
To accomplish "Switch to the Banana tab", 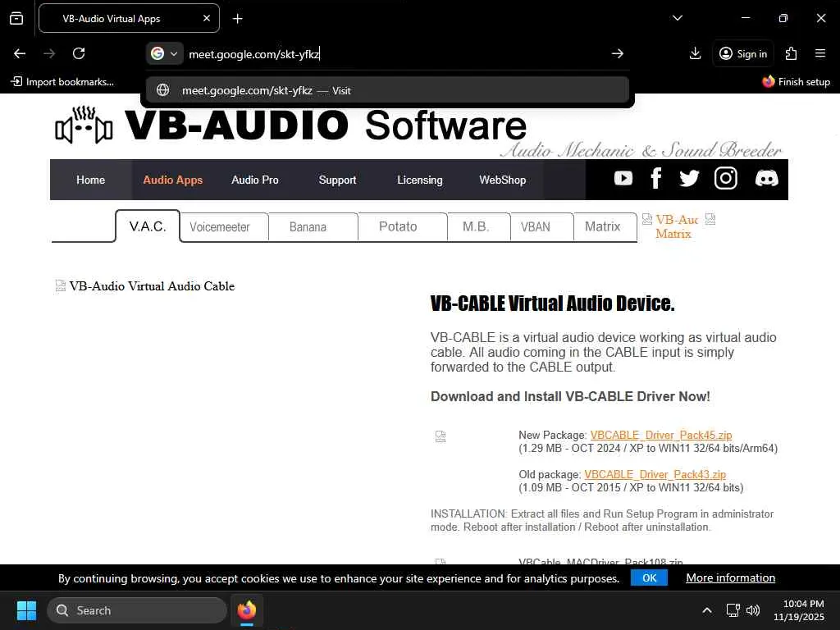I will coord(308,227).
